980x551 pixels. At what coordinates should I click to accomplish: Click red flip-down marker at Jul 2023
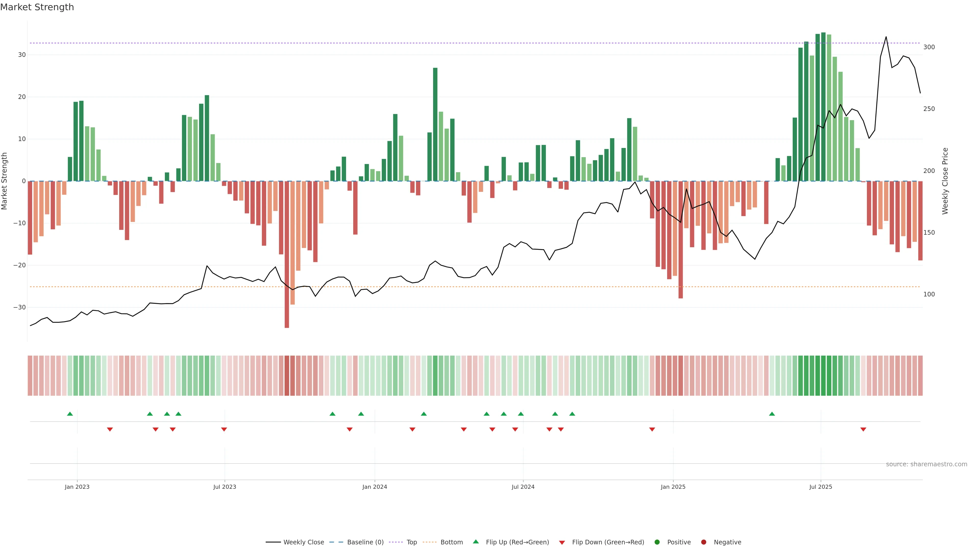pyautogui.click(x=224, y=429)
